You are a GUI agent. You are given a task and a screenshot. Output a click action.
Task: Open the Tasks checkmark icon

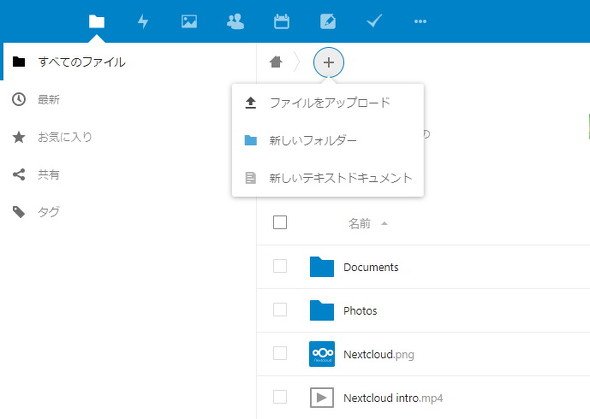pos(374,21)
